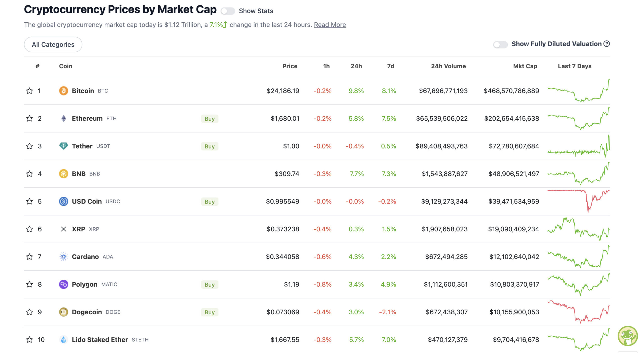Click the Polygon coin logo
Image resolution: width=644 pixels, height=353 pixels.
[63, 284]
